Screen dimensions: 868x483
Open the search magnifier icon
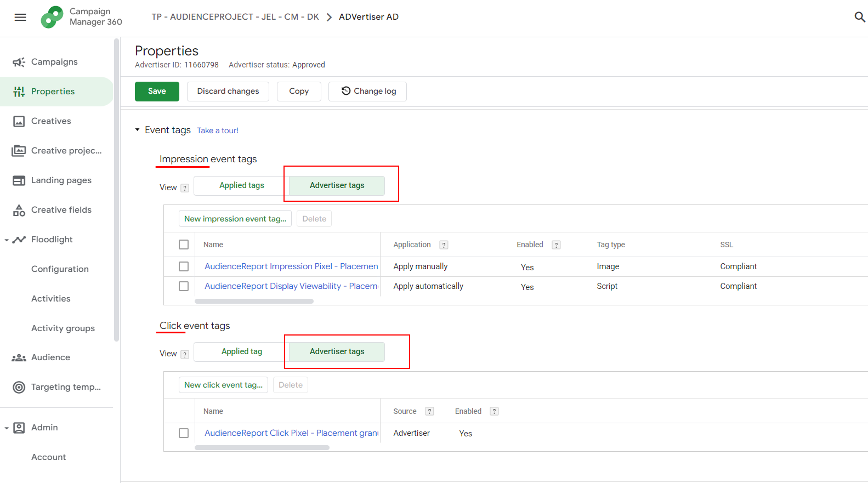coord(860,17)
